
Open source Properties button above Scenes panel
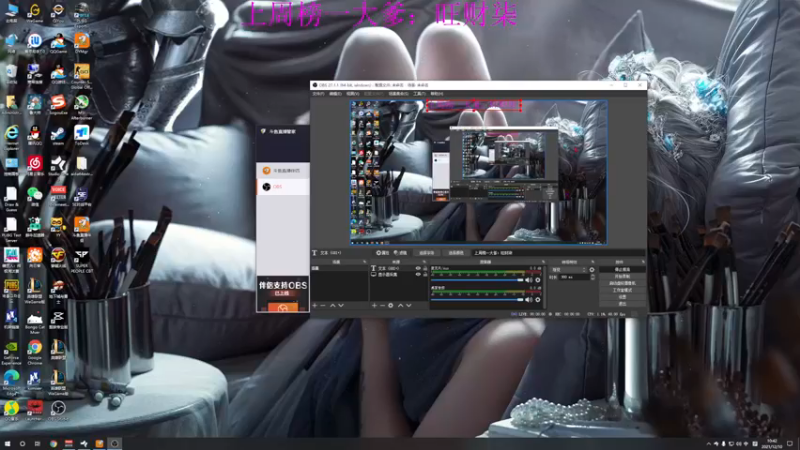pos(383,253)
